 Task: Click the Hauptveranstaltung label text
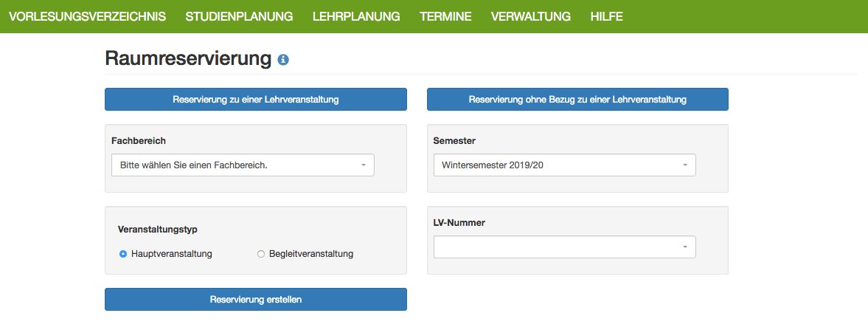[172, 255]
